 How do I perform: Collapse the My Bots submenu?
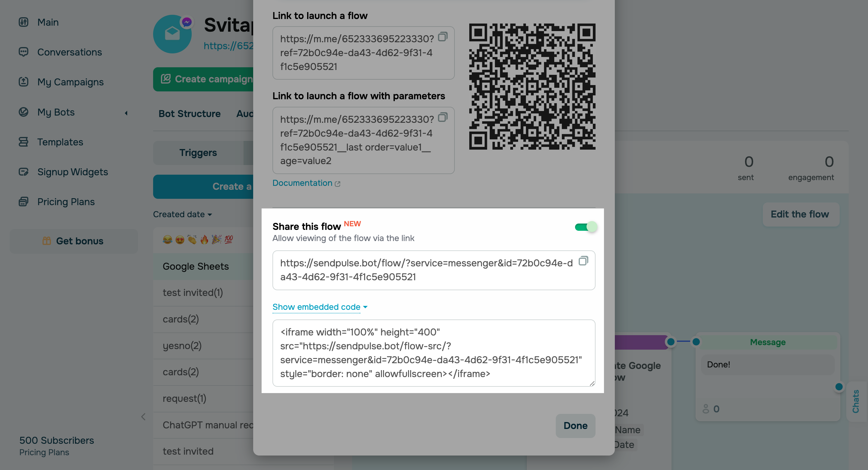pos(126,113)
